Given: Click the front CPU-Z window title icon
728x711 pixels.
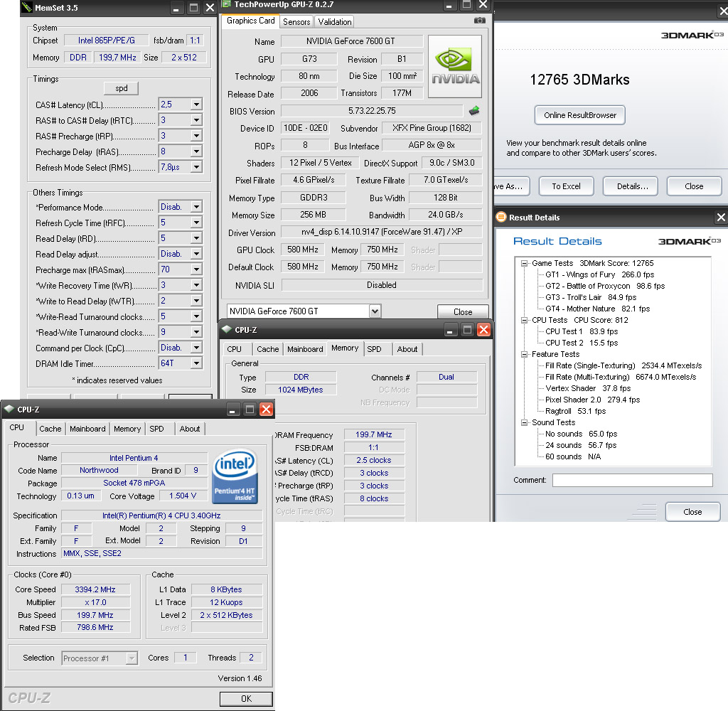Looking at the screenshot, I should coord(9,409).
